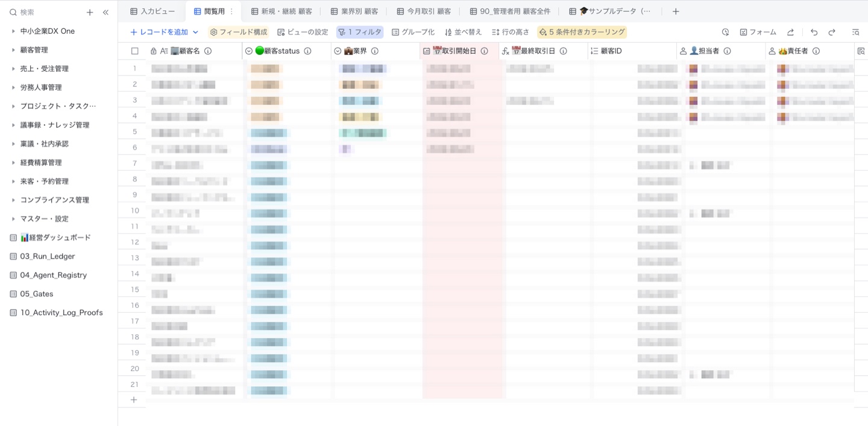Expand the 売上・受注管理 folder
868x426 pixels.
tap(13, 69)
